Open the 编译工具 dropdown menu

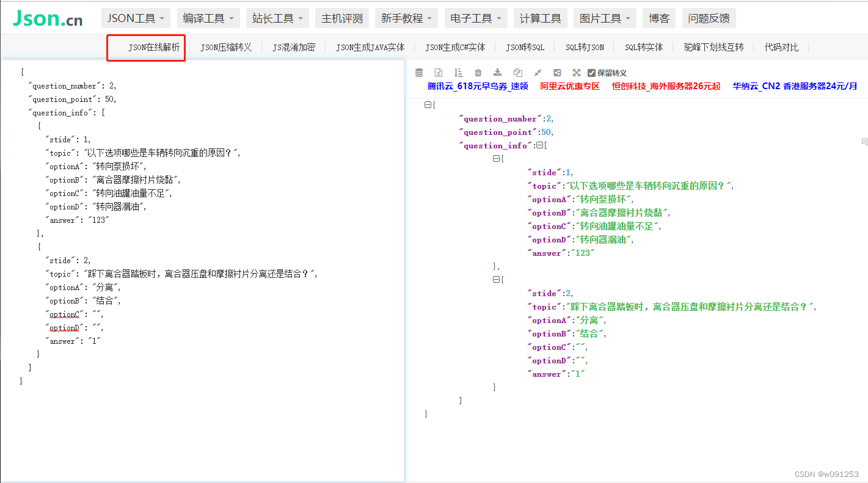pyautogui.click(x=208, y=18)
